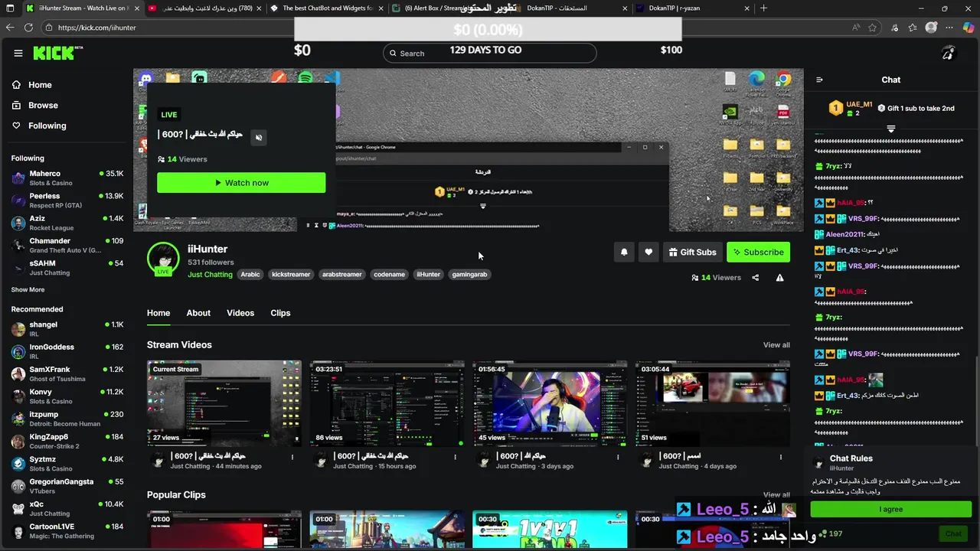This screenshot has width=980, height=551.
Task: Open Peerless channel in Following list
Action: (67, 201)
